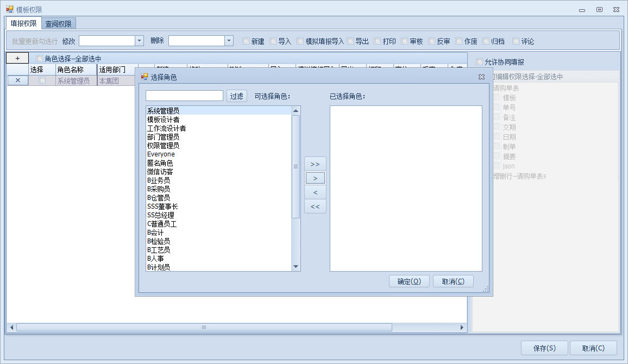628x364 pixels.
Task: Select 模板设计者 in role list
Action: click(164, 120)
